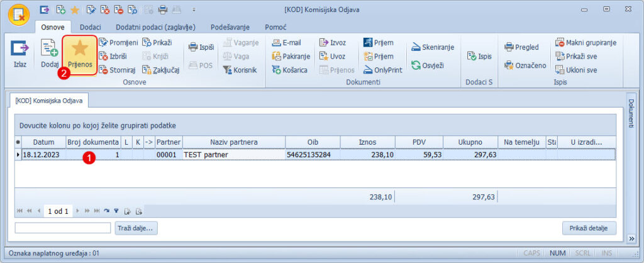Viewport: 644px width, 263px height.
Task: Click the search text input field
Action: 63,228
